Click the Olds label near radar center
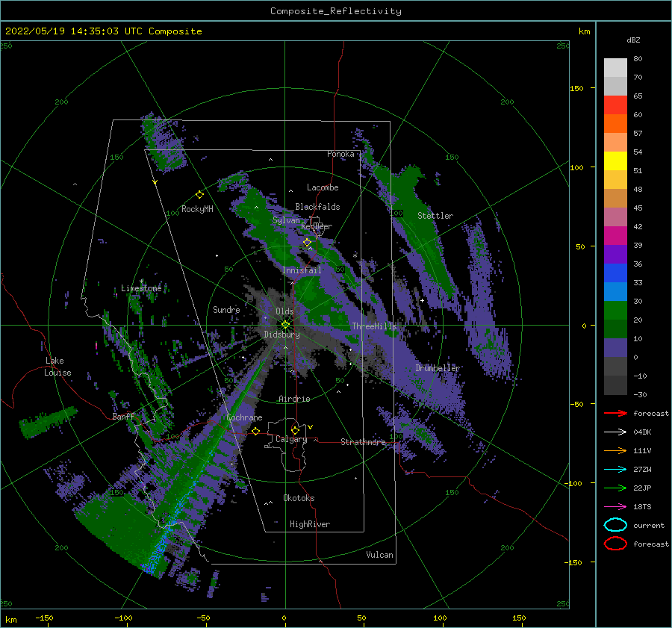 coord(284,311)
